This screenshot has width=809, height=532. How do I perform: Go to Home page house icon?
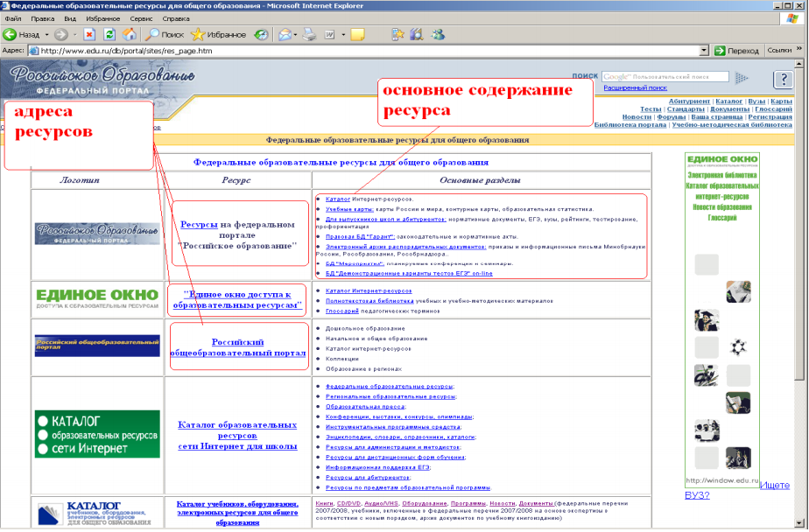point(130,34)
